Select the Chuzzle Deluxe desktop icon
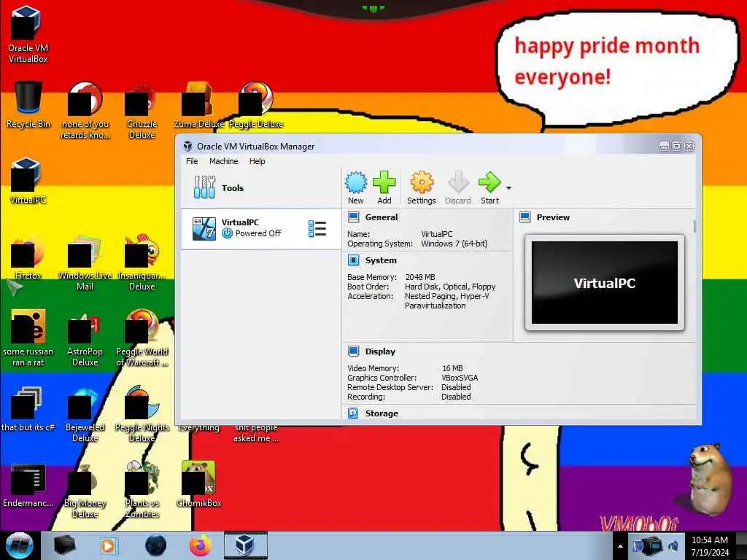Image resolution: width=747 pixels, height=560 pixels. pos(142,111)
